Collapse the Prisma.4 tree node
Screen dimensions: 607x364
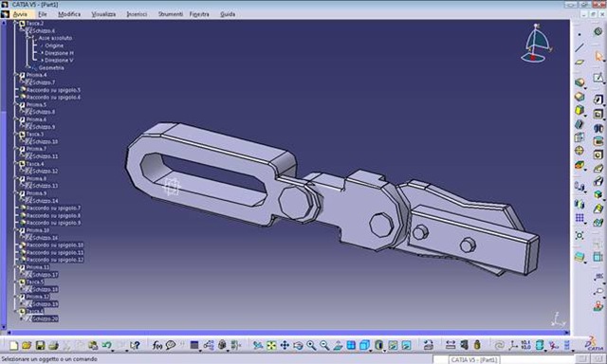click(x=16, y=75)
